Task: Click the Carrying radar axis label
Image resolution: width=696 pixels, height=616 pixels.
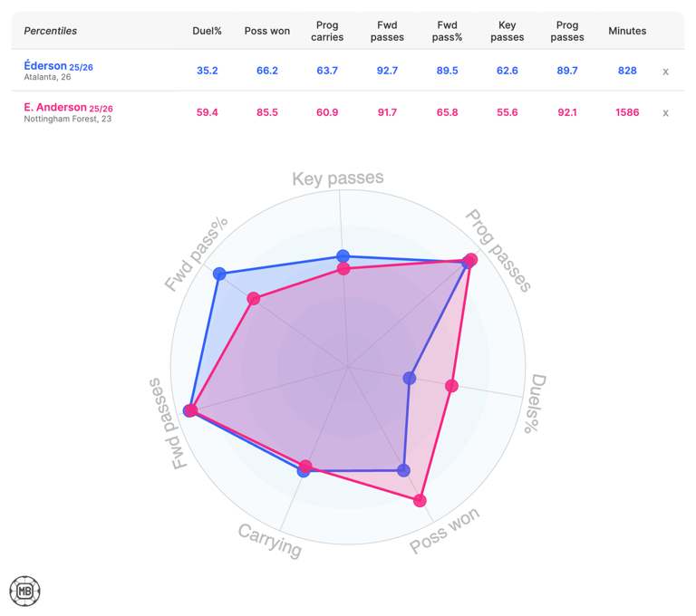Action: pyautogui.click(x=270, y=541)
